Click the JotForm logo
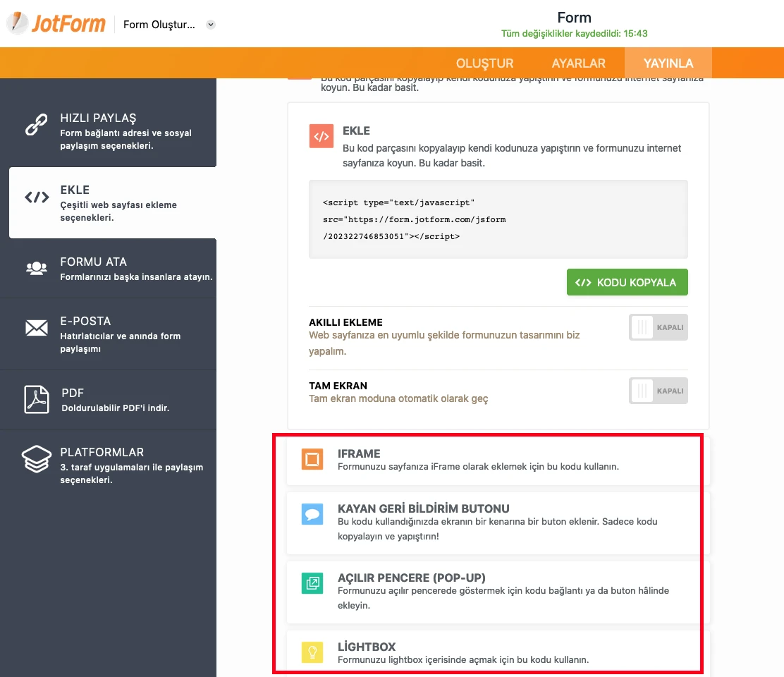The height and width of the screenshot is (677, 784). click(x=56, y=23)
